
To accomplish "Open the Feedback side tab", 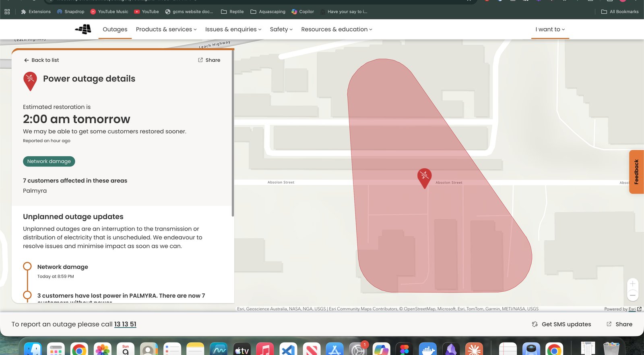I will click(636, 172).
